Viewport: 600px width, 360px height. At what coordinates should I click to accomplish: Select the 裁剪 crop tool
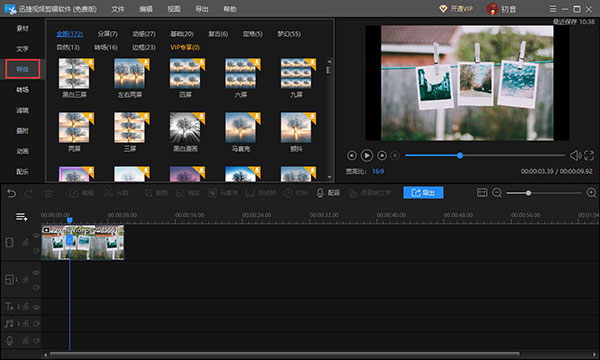coord(156,193)
